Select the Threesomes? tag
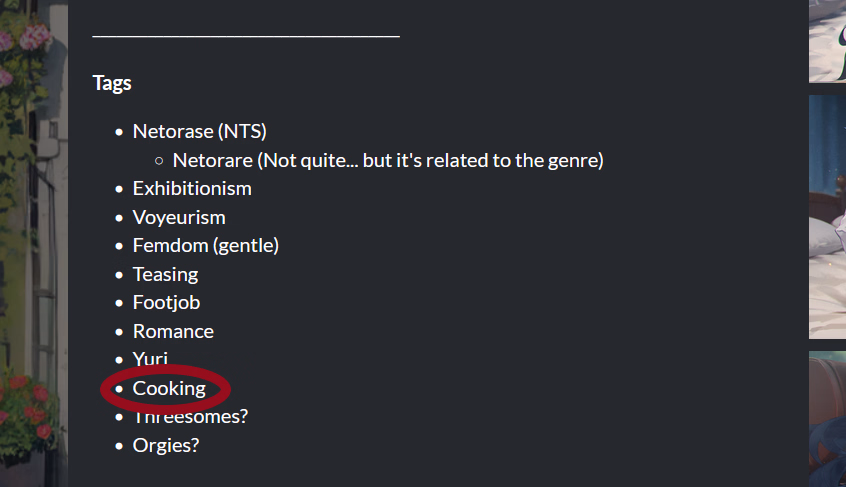846x487 pixels. 190,416
